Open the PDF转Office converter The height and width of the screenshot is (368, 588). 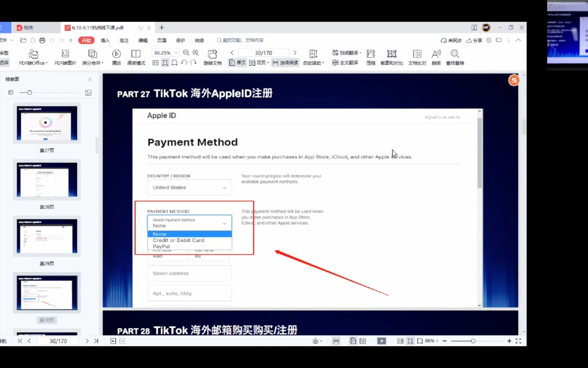pyautogui.click(x=33, y=58)
